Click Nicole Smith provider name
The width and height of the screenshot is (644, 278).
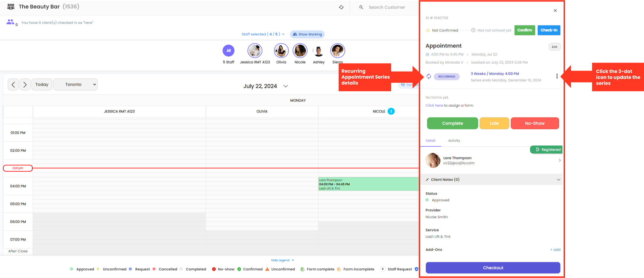(x=437, y=217)
